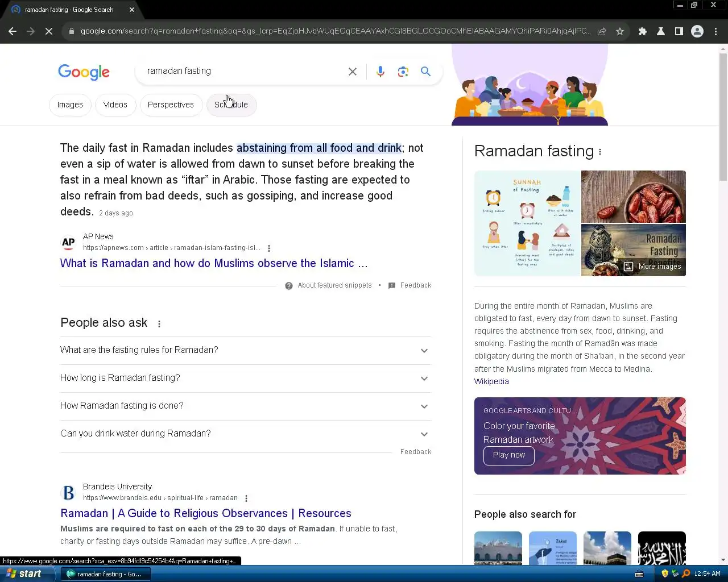The image size is (728, 582).
Task: Open the Sunnah of Fasting infographic image
Action: (x=527, y=223)
